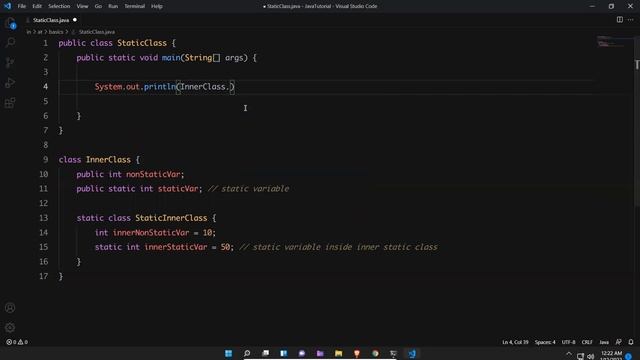640x360 pixels.
Task: Click innerNonStaticVar on line 14
Action: pos(151,233)
